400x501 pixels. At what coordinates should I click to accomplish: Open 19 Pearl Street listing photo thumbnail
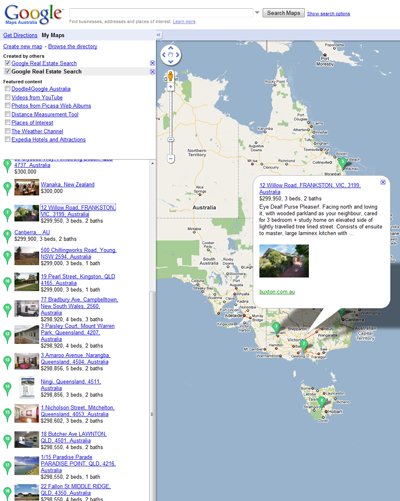27,282
